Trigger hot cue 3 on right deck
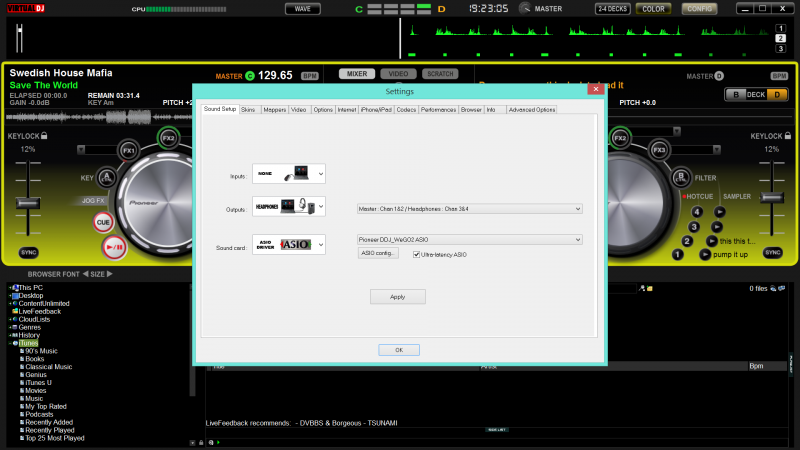 [693, 227]
